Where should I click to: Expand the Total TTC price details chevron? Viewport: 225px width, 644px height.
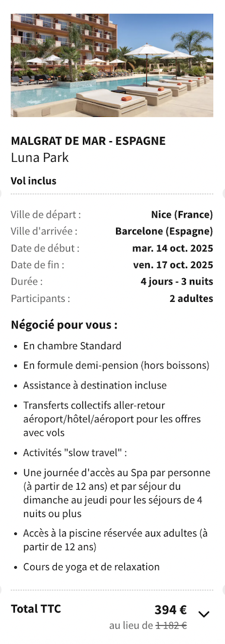coord(204,614)
